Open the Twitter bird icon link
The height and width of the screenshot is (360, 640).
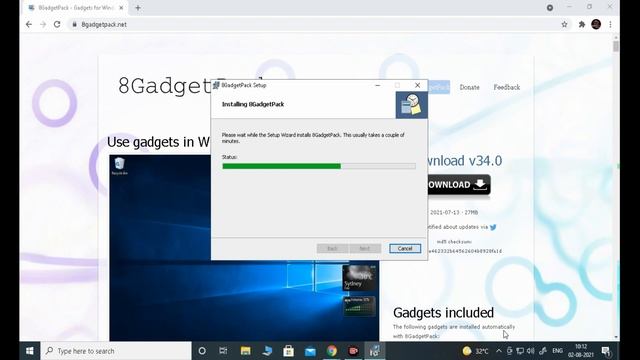[493, 227]
